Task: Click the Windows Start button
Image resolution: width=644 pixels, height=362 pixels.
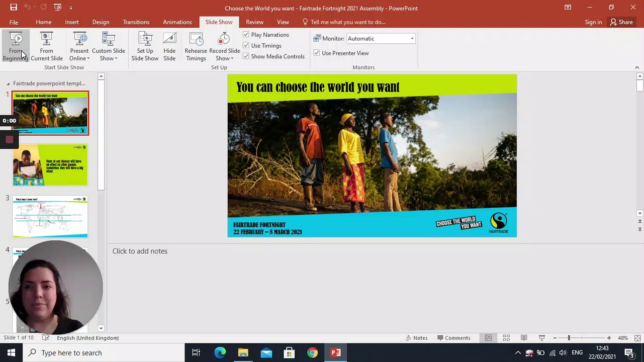Action: (x=11, y=353)
